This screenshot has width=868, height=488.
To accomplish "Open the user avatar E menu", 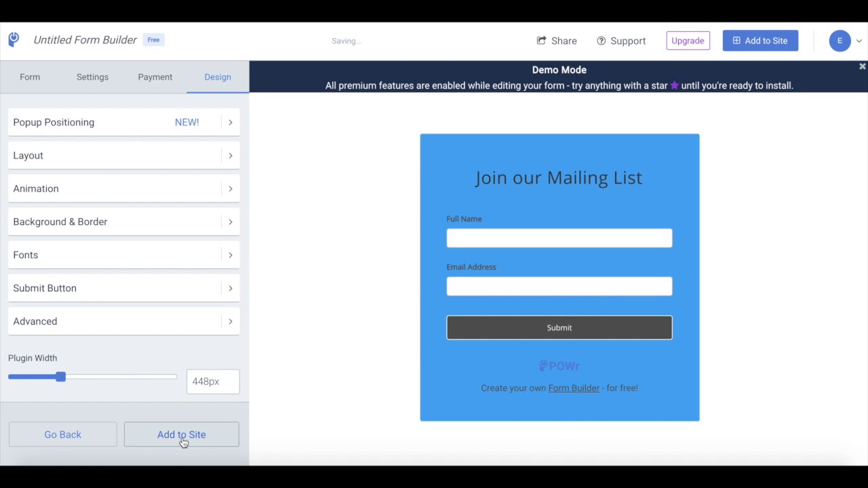I will 840,41.
